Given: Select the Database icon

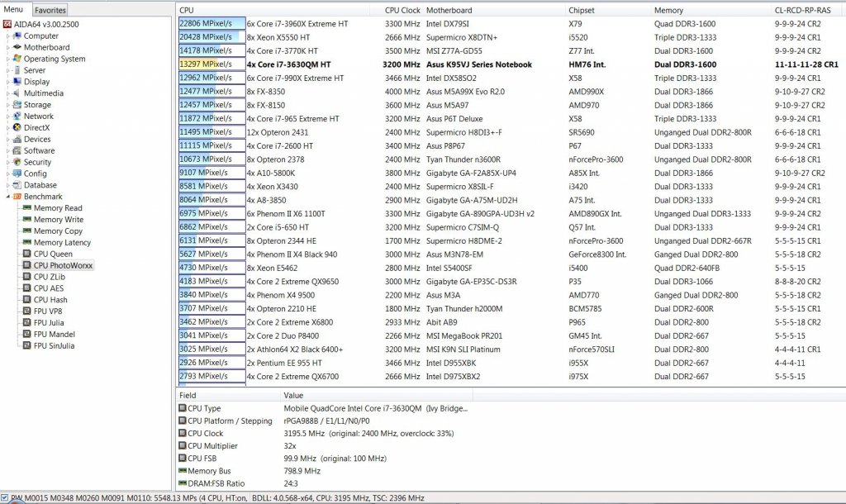Looking at the screenshot, I should click(17, 184).
